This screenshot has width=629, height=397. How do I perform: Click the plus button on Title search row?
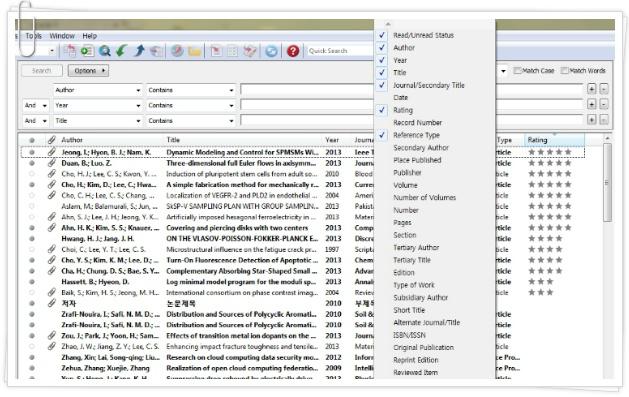click(x=591, y=120)
